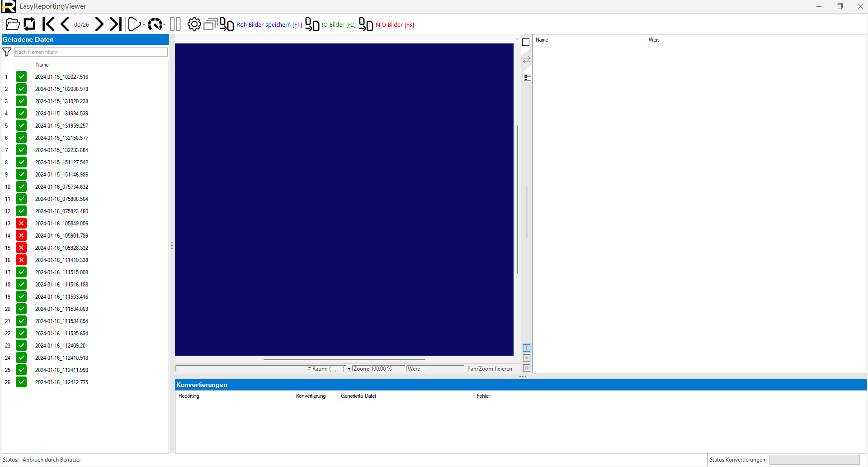Skip to the last dataset

(x=116, y=24)
